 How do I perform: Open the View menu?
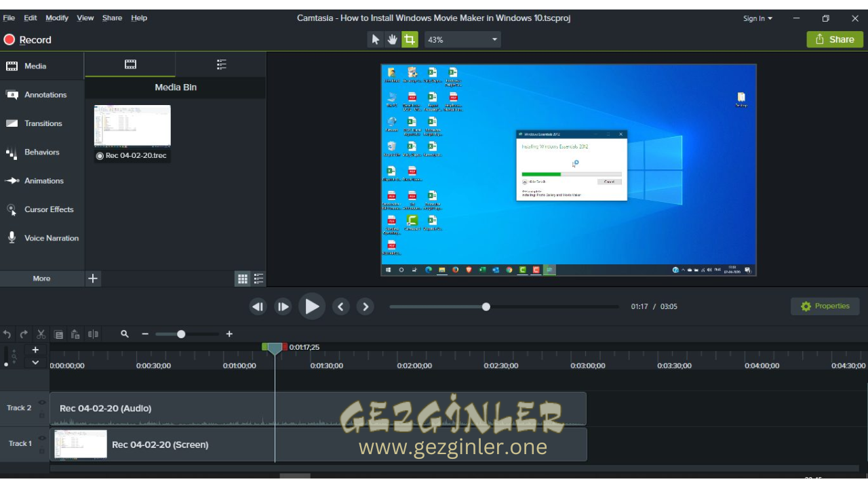(85, 18)
